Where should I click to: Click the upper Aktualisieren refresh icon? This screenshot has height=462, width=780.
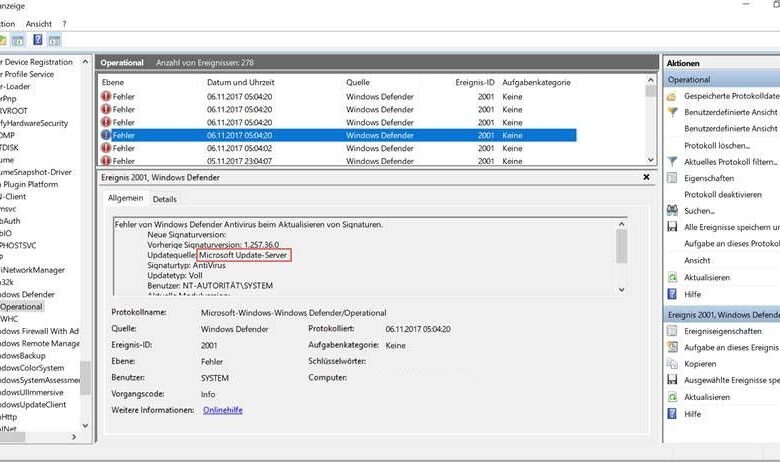pyautogui.click(x=672, y=277)
